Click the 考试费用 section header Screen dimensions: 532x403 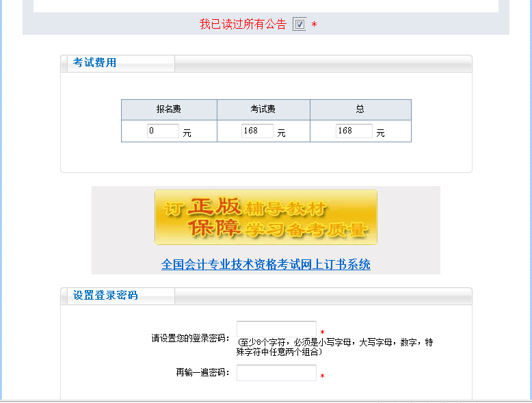[x=94, y=63]
